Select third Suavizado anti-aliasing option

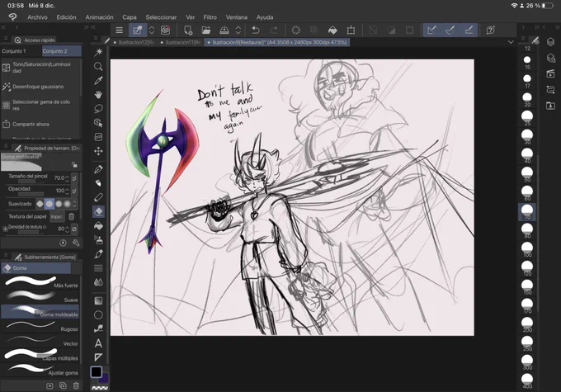pyautogui.click(x=59, y=204)
